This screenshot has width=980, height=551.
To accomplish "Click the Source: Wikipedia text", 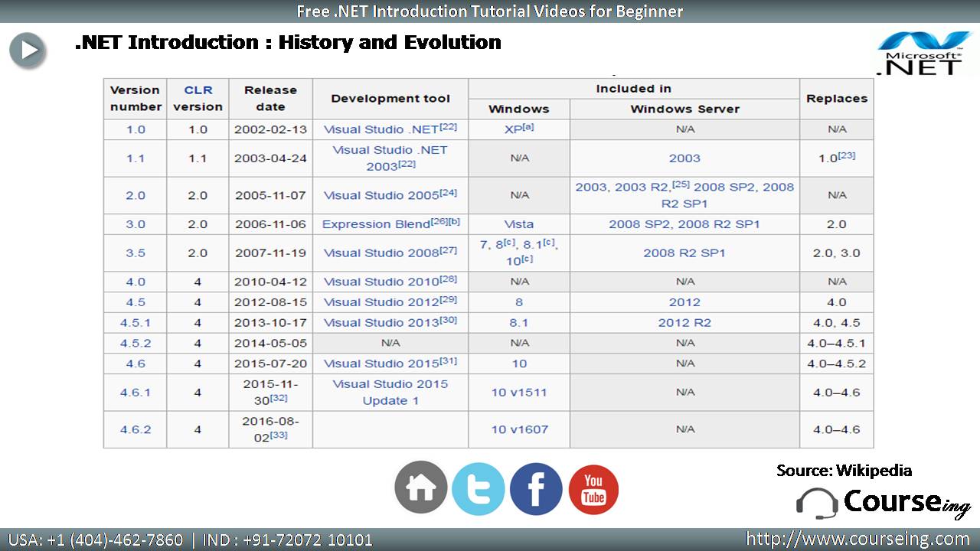I will pos(844,471).
